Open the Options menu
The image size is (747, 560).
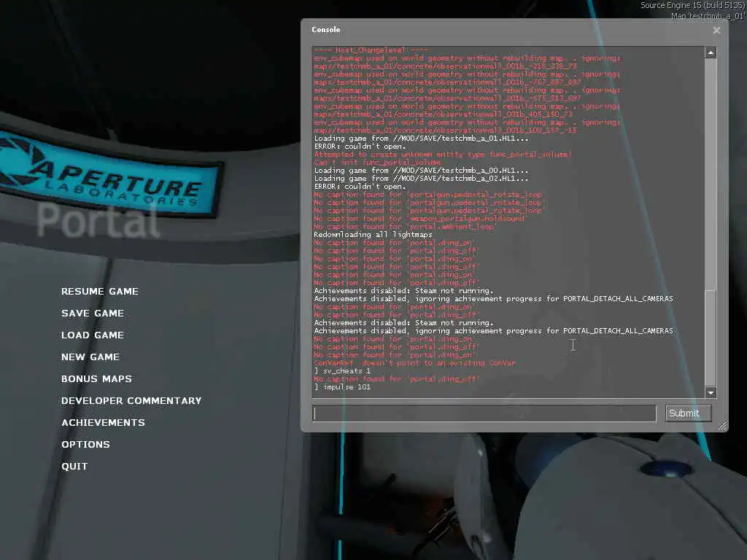(x=85, y=445)
